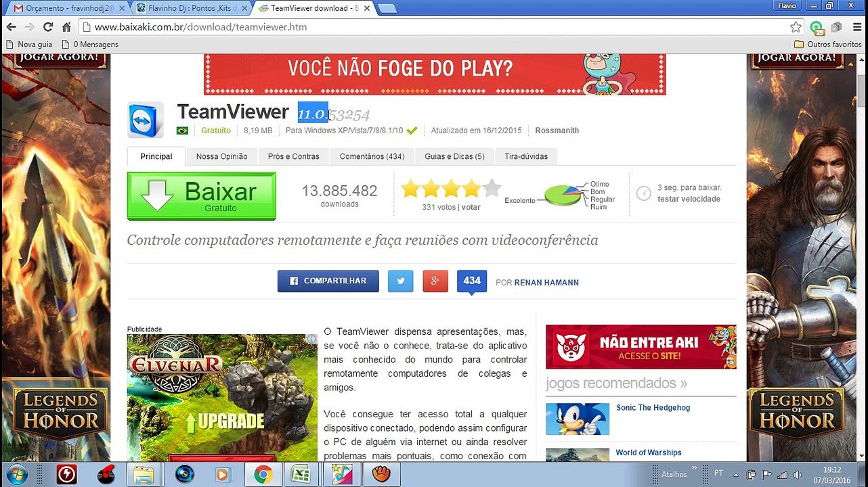Click the taskbar clock showing 19:12
The height and width of the screenshot is (487, 868).
[x=832, y=474]
